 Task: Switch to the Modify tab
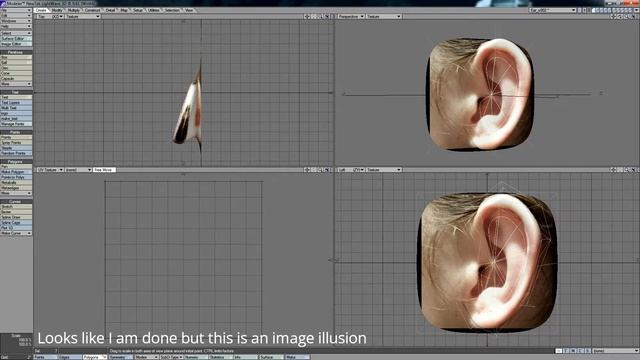[x=57, y=10]
